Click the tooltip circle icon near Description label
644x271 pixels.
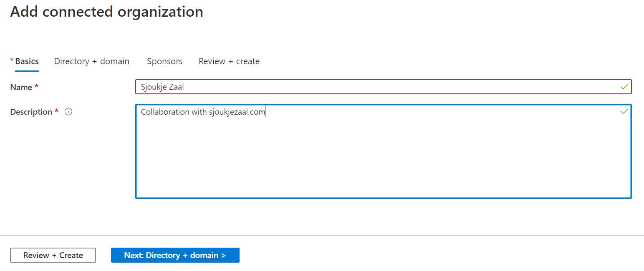[x=68, y=111]
